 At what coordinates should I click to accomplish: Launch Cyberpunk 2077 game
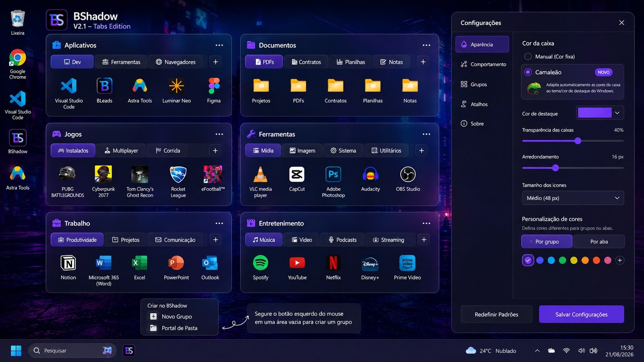coord(103,175)
